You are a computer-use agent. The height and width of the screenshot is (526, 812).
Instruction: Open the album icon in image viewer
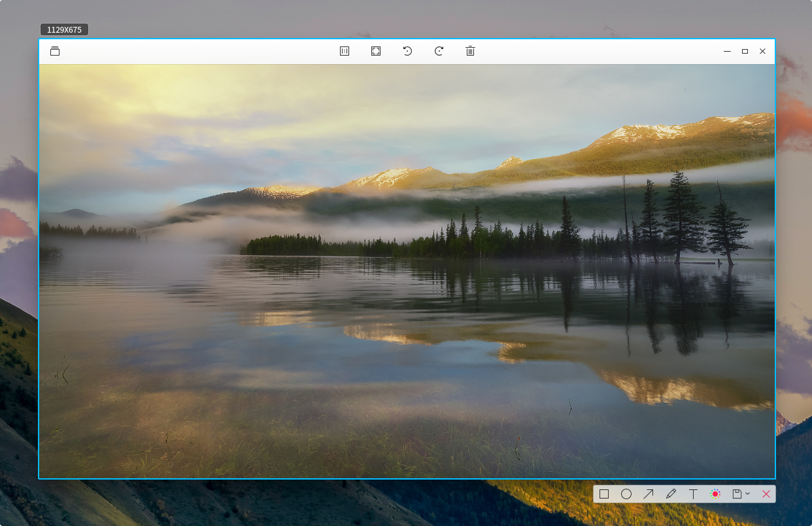pyautogui.click(x=55, y=51)
